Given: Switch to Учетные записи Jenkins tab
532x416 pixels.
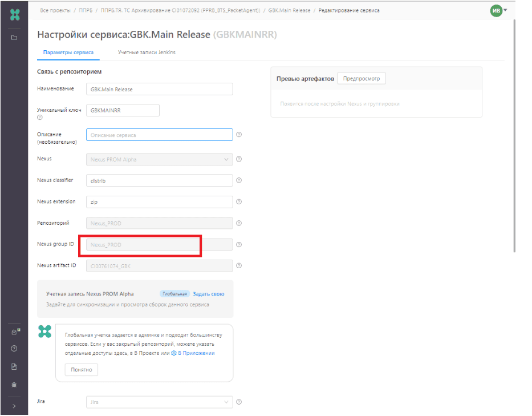Looking at the screenshot, I should tap(147, 52).
